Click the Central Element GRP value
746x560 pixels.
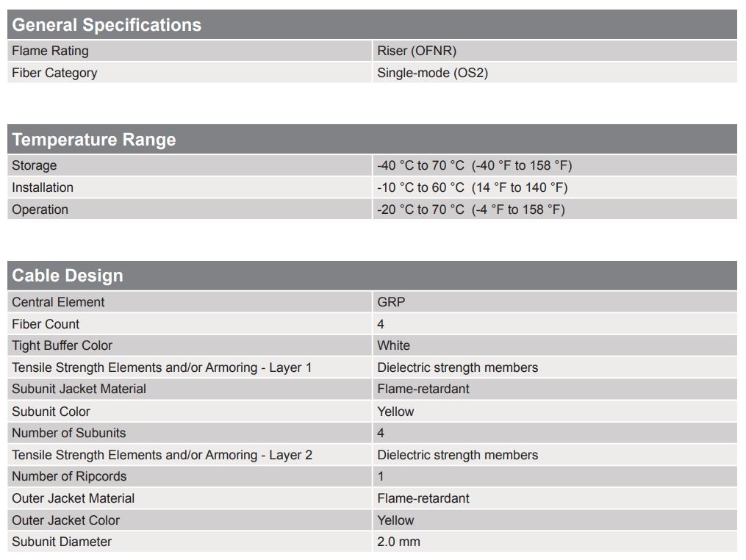(x=391, y=302)
